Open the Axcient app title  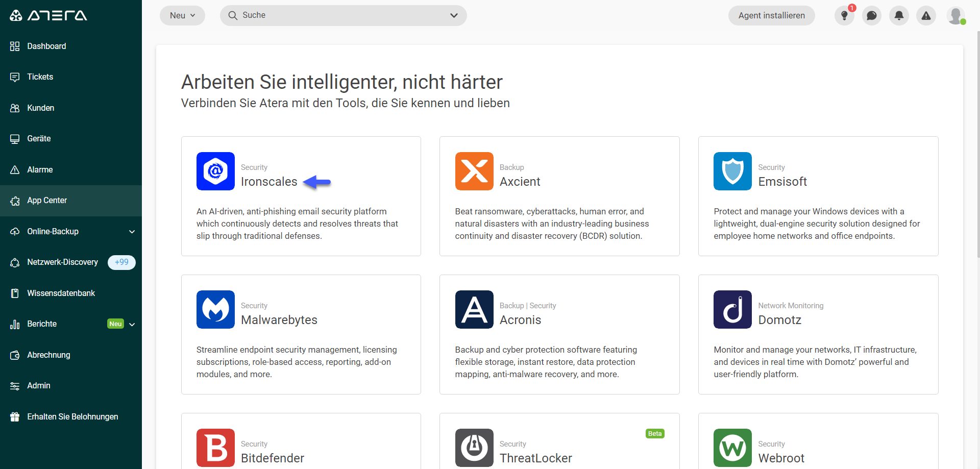point(520,182)
